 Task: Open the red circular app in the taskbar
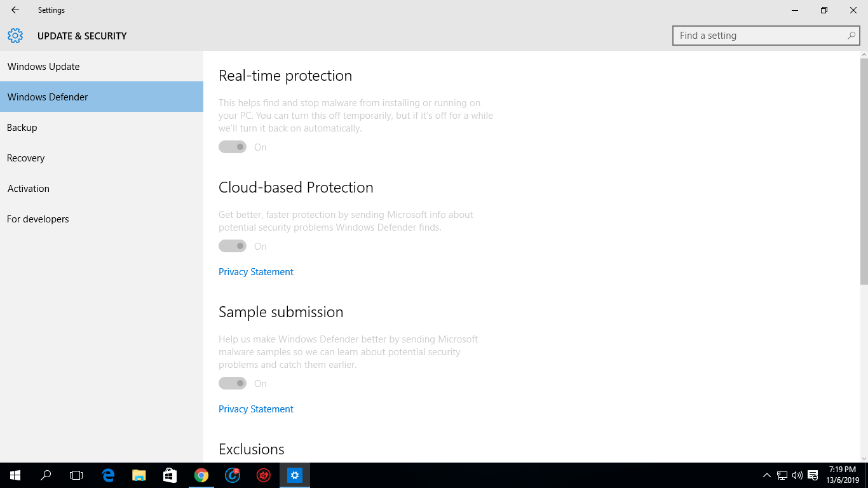(263, 475)
